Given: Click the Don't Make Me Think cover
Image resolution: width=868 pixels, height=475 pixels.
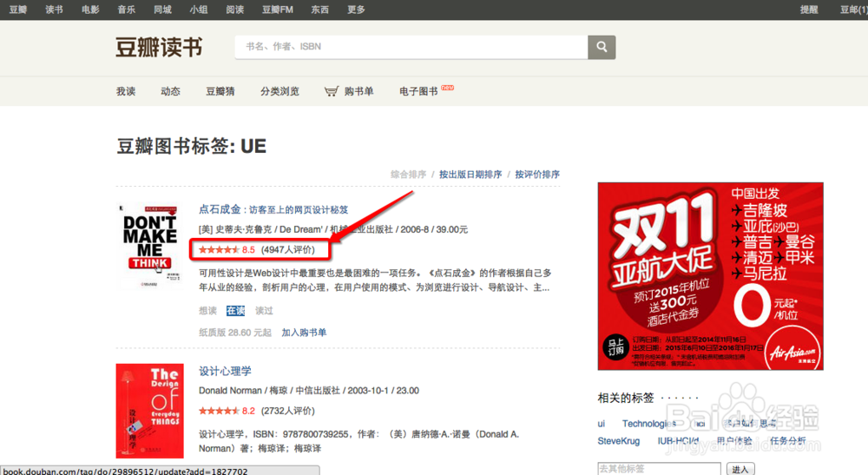Looking at the screenshot, I should click(149, 246).
